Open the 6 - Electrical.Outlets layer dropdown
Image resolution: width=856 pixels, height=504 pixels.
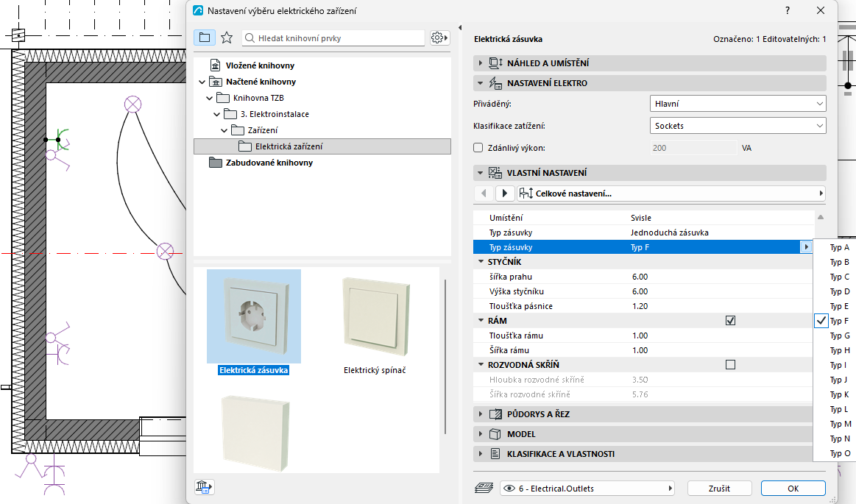(587, 489)
